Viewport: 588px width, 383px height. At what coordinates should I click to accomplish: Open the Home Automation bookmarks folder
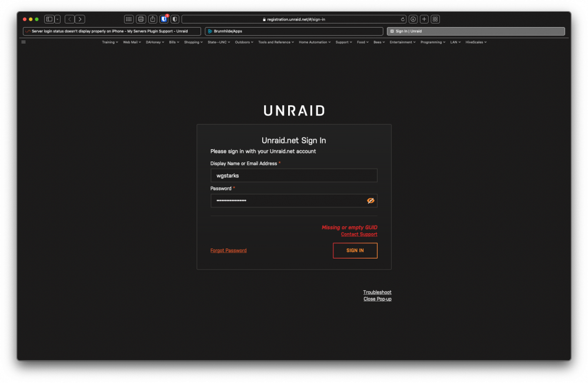(x=315, y=42)
